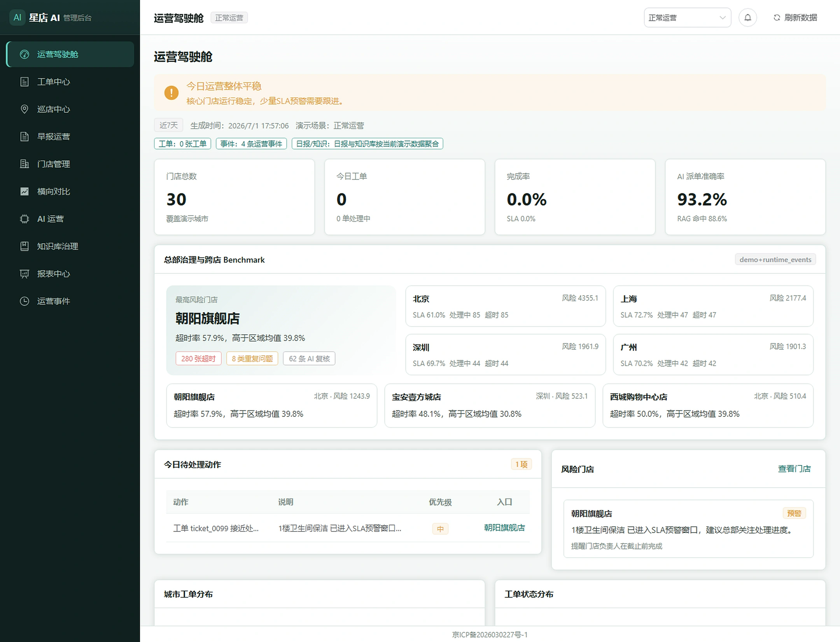The width and height of the screenshot is (840, 642).
Task: Select the 广州 city risk card
Action: [x=713, y=354]
